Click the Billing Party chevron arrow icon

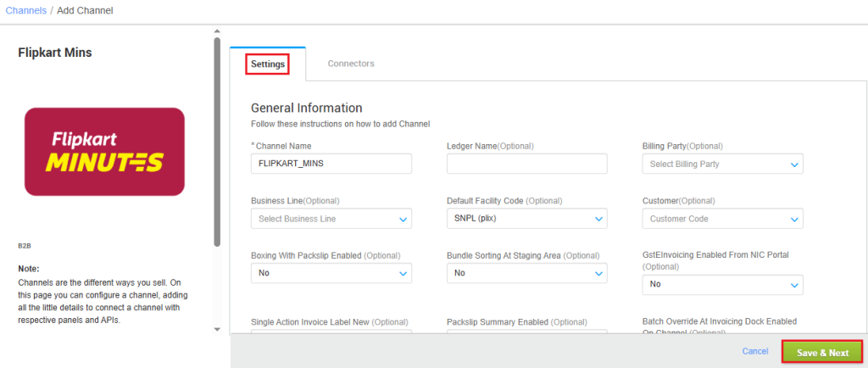[794, 164]
